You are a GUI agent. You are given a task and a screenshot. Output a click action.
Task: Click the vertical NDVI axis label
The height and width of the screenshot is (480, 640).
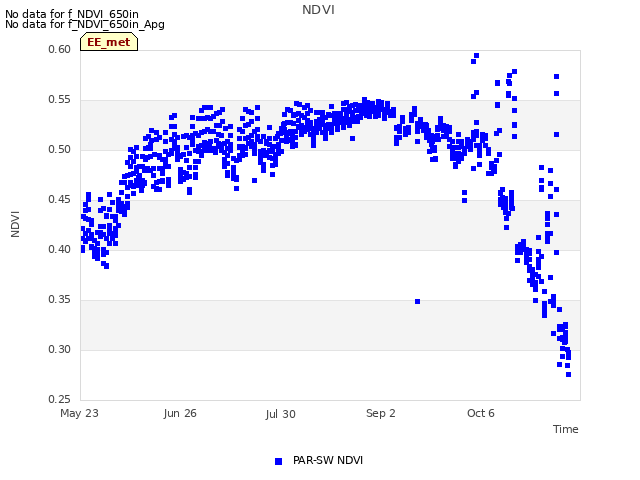click(x=15, y=224)
